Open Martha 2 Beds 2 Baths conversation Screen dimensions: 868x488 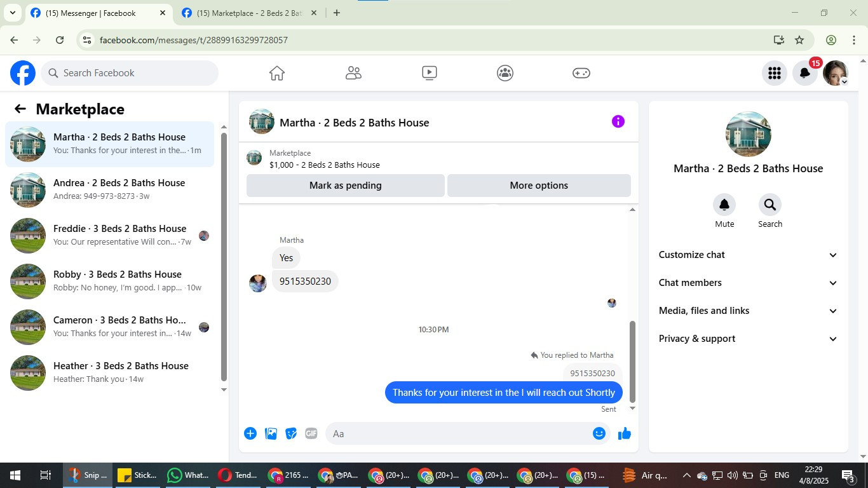point(109,144)
